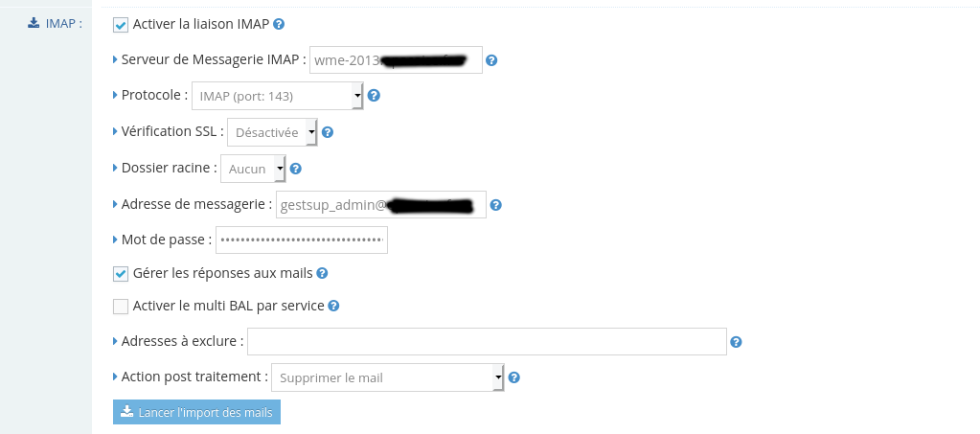This screenshot has width=980, height=434.
Task: Open help for Adresse de messagerie
Action: [x=495, y=204]
